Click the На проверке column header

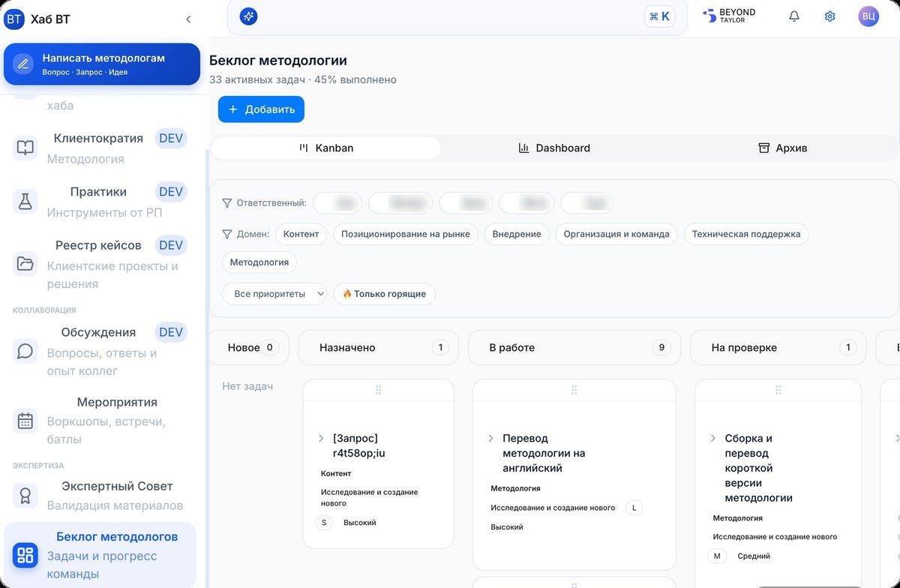[778, 348]
